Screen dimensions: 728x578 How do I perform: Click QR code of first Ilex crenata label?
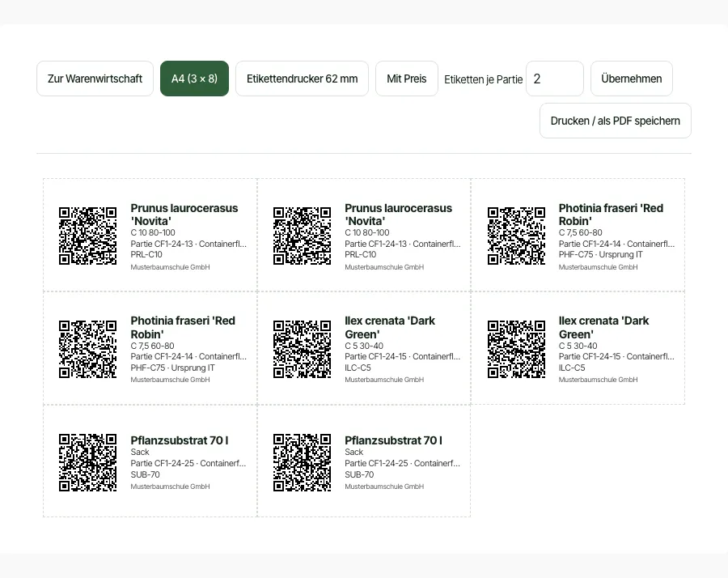pyautogui.click(x=303, y=349)
